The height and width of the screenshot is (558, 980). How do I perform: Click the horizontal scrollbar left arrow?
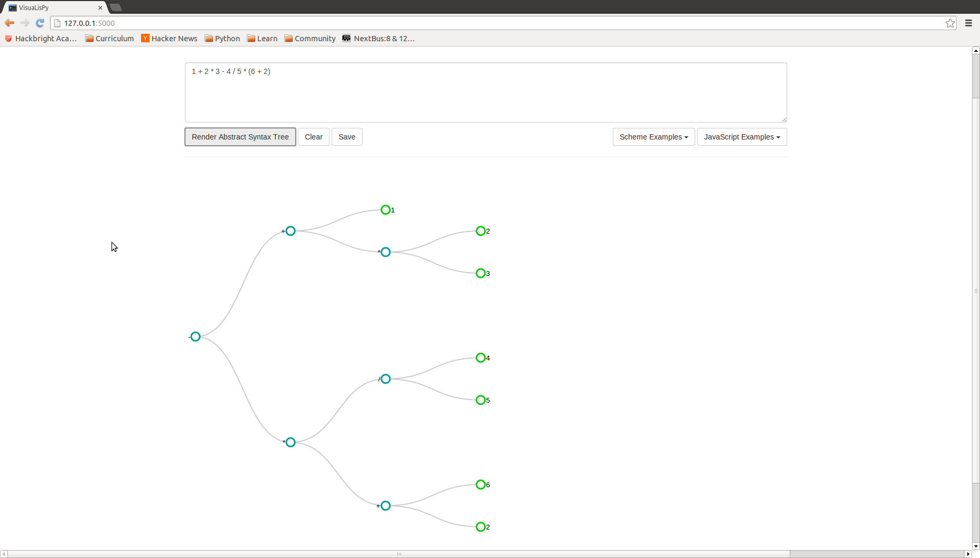pos(4,554)
